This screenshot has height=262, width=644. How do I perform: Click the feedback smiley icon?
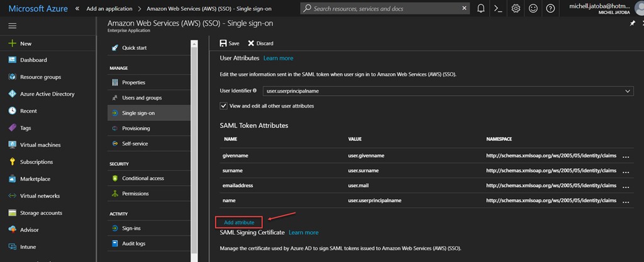point(533,8)
